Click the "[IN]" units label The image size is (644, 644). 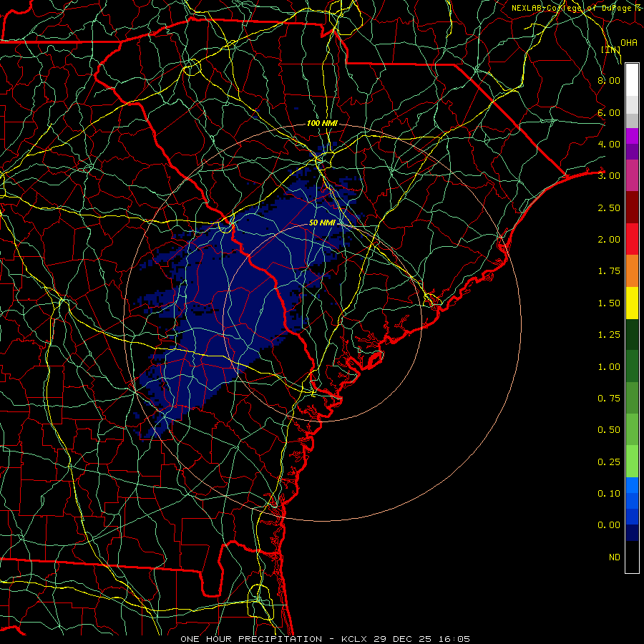[x=611, y=49]
